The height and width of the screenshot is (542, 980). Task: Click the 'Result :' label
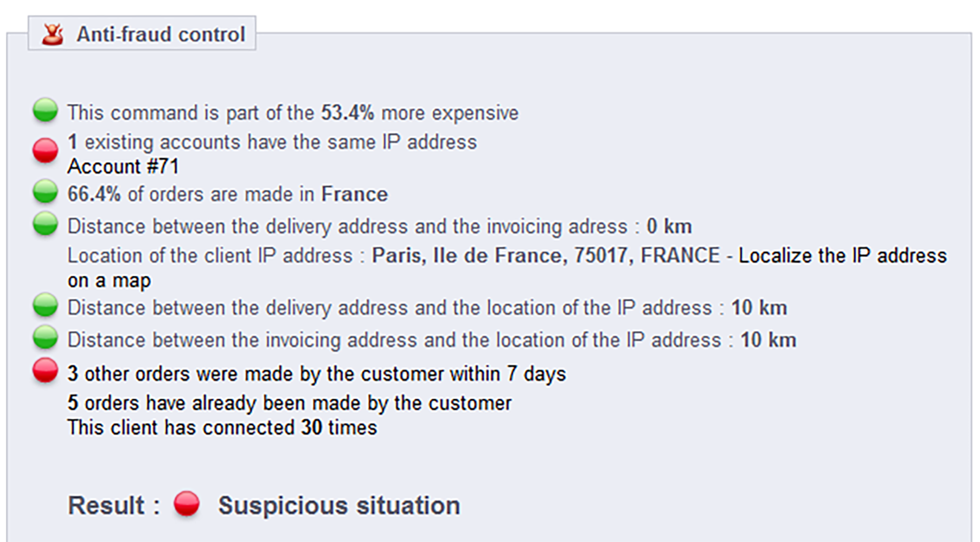click(114, 506)
